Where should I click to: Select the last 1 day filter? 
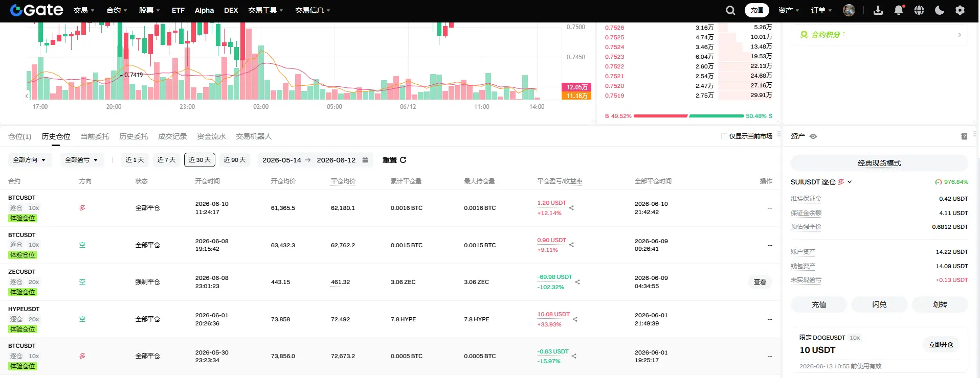coord(135,160)
